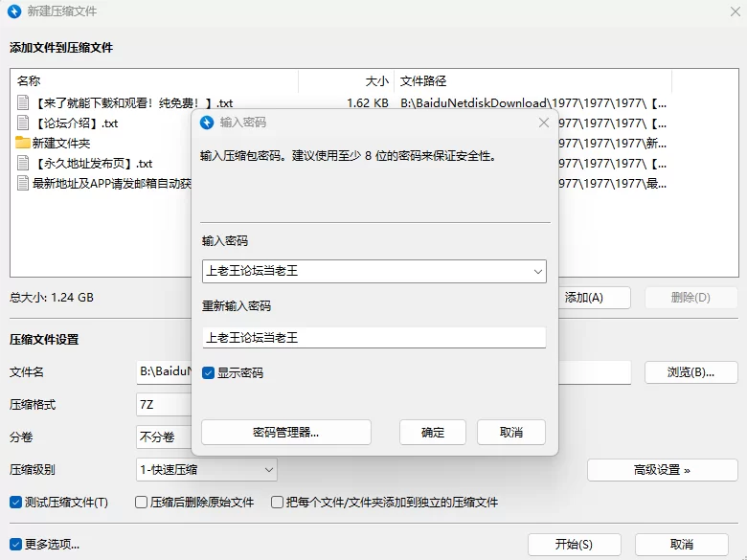Viewport: 747px width, 560px height.
Task: Click the file icon of 【来了就能下载和观看！纯免费！】.txt
Action: 23,102
